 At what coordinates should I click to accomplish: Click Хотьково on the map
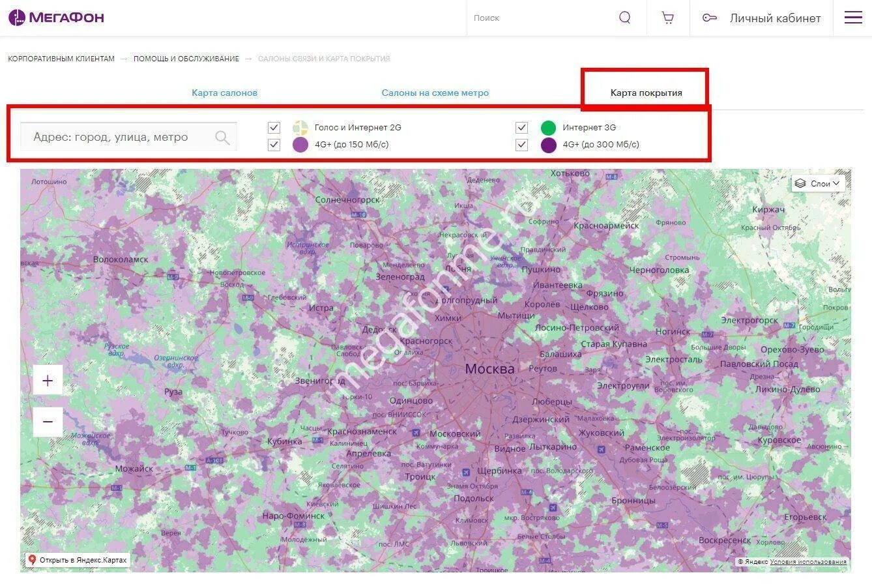pos(570,173)
